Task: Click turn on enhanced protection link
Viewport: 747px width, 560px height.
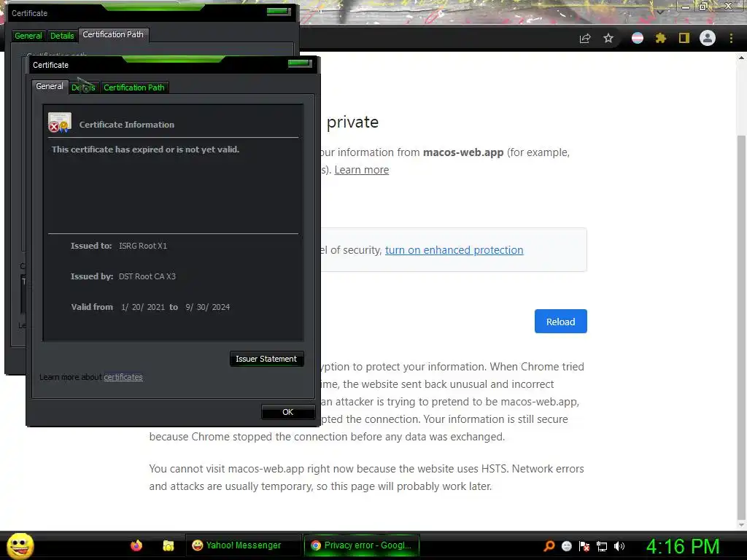Action: tap(454, 250)
